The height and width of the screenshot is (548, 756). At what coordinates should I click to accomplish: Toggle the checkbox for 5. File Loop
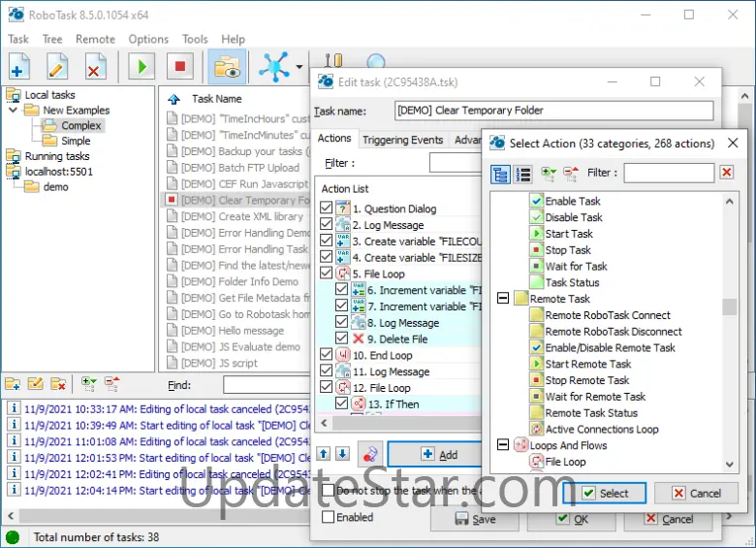click(x=327, y=273)
